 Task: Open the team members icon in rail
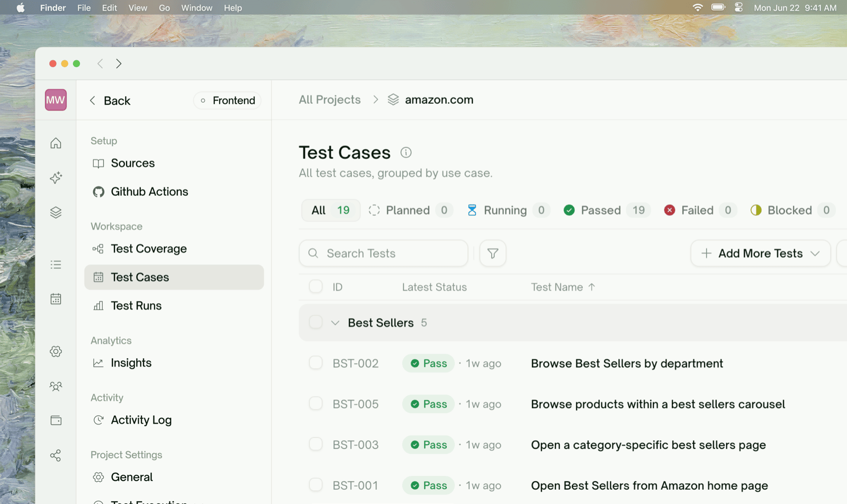click(56, 386)
